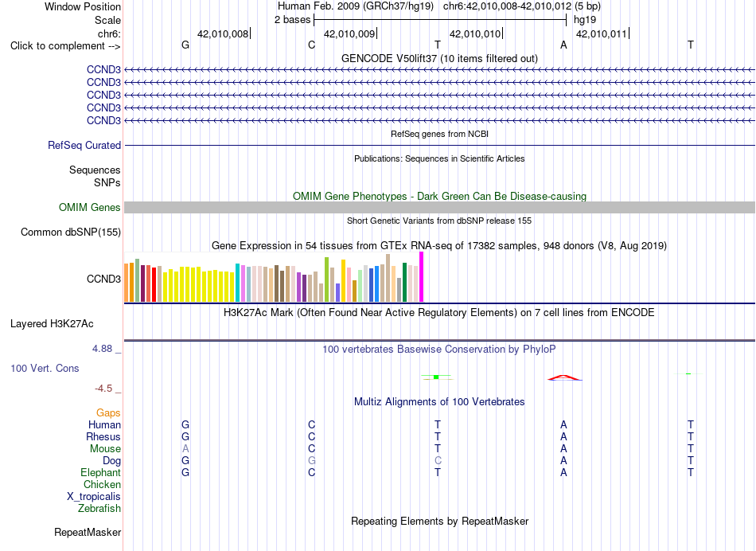This screenshot has height=551, width=756.
Task: Click the gray OMIM Genes bar
Action: tap(440, 208)
